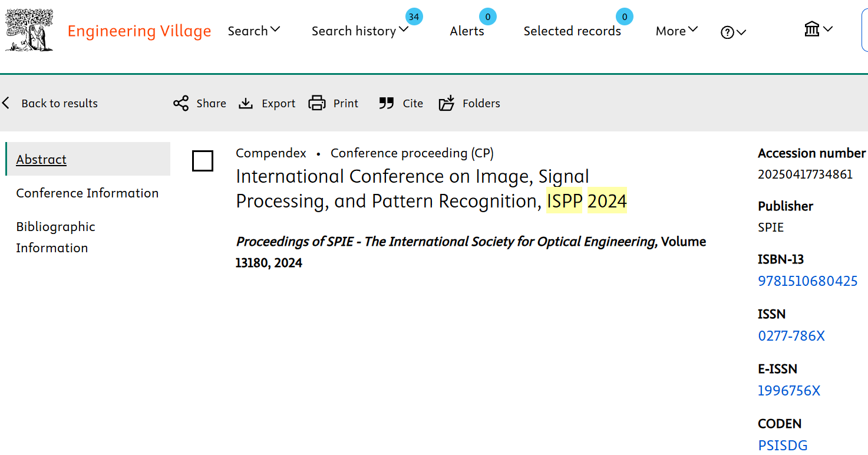The height and width of the screenshot is (455, 868).
Task: Click the 34 badge on Search history
Action: [414, 17]
